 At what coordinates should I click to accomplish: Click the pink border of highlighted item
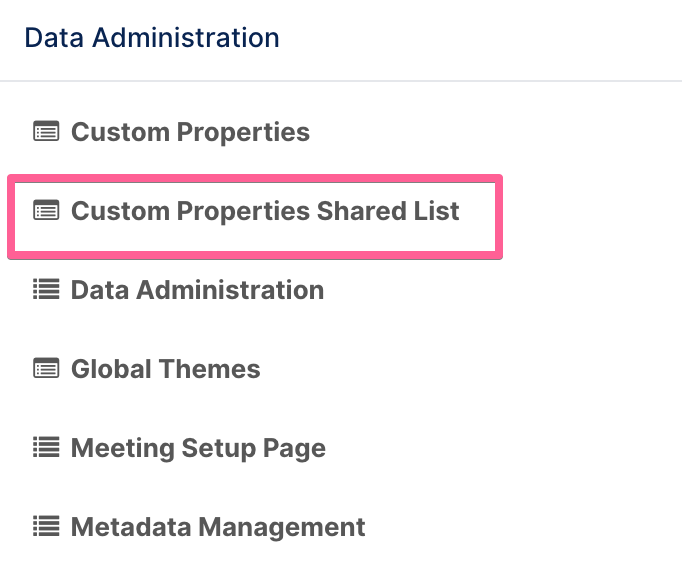click(x=255, y=179)
